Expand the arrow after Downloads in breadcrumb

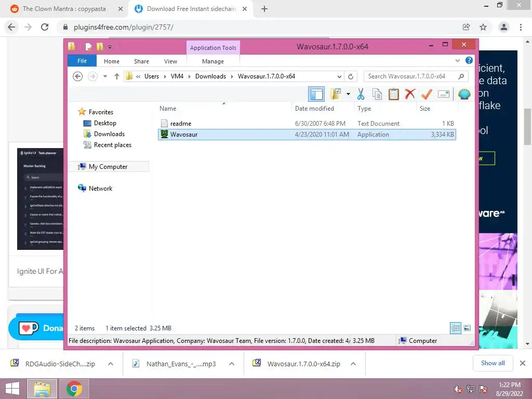[232, 76]
